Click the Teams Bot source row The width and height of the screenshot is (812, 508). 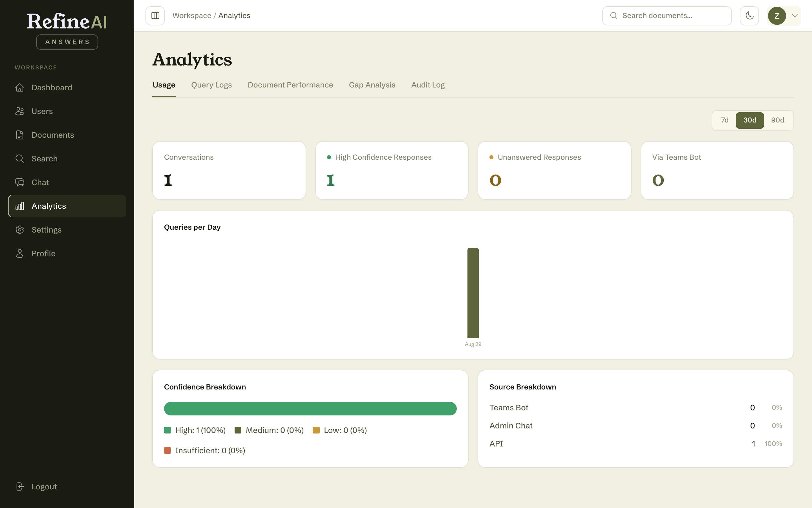(636, 408)
